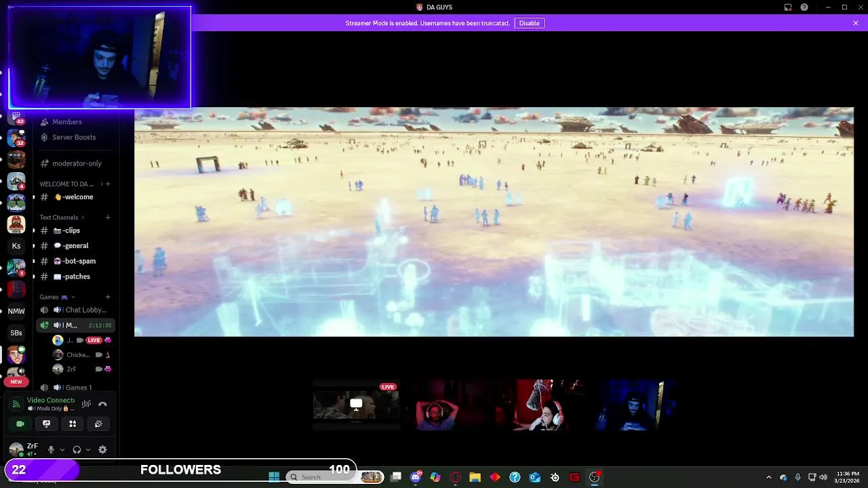Open Discord User Settings gear
Image resolution: width=868 pixels, height=488 pixels.
[102, 450]
